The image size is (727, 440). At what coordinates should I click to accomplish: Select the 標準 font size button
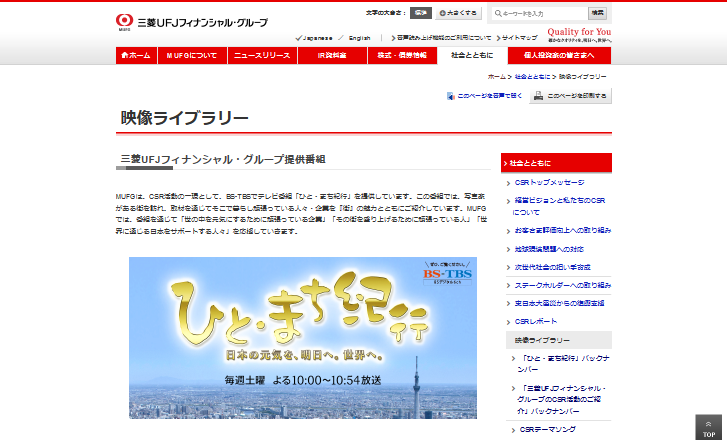pyautogui.click(x=421, y=13)
